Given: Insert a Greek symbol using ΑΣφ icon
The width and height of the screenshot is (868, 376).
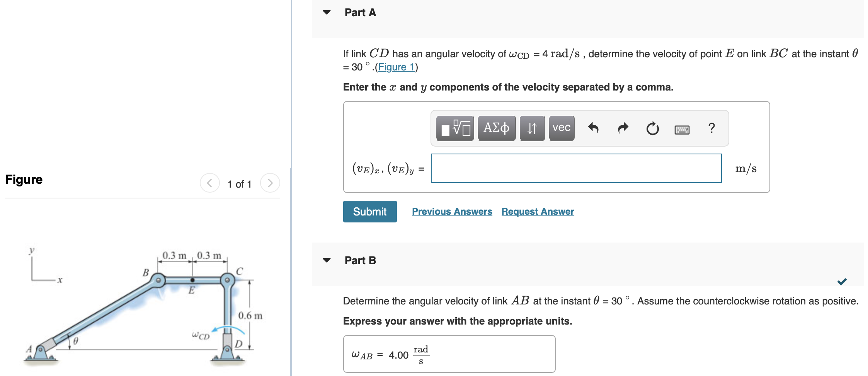Looking at the screenshot, I should pyautogui.click(x=497, y=128).
